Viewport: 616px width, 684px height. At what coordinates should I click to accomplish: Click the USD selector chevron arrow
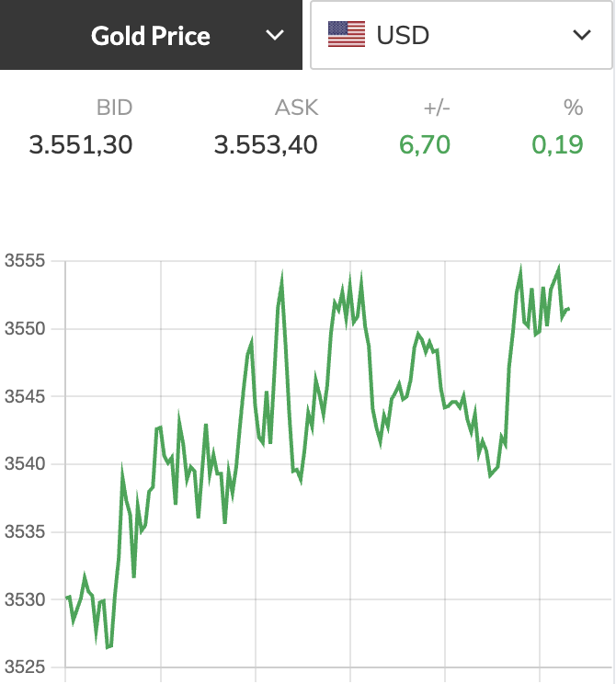click(x=582, y=35)
